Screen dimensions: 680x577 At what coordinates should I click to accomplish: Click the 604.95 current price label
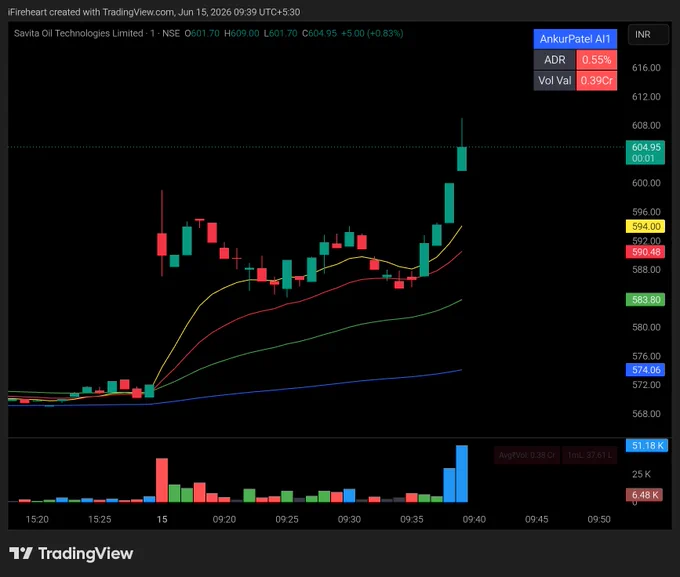point(645,152)
